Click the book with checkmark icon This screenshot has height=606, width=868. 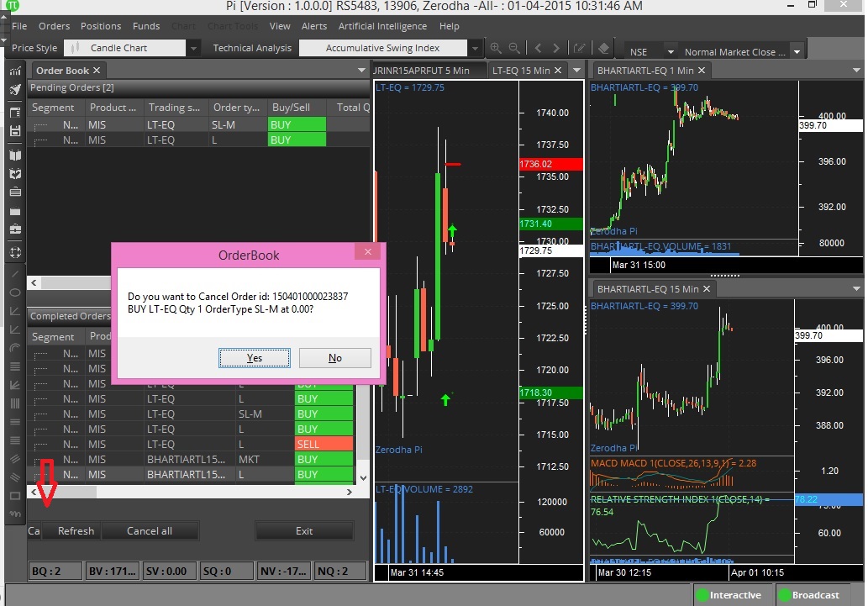[x=15, y=174]
